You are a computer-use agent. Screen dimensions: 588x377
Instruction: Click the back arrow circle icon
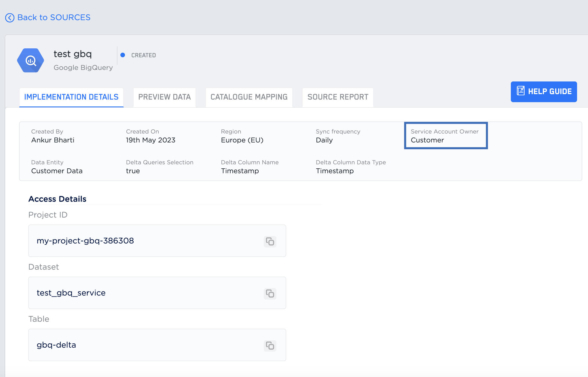click(10, 18)
